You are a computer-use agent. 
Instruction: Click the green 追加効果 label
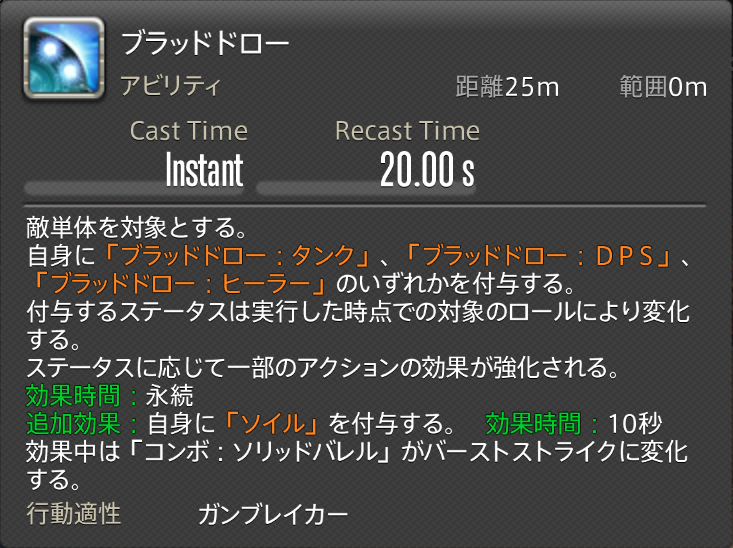[73, 424]
